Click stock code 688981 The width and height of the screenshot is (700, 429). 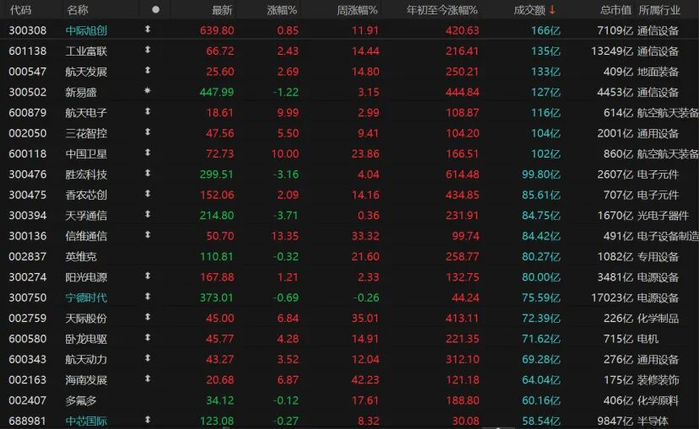click(x=28, y=421)
